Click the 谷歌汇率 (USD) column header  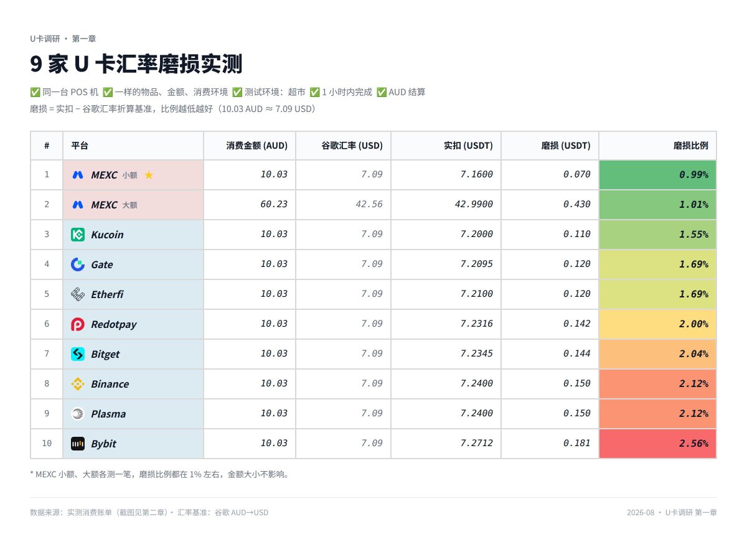(x=343, y=146)
